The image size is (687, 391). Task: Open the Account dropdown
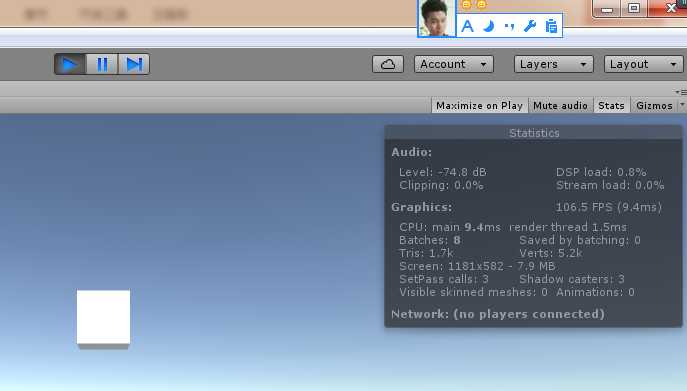coord(453,64)
